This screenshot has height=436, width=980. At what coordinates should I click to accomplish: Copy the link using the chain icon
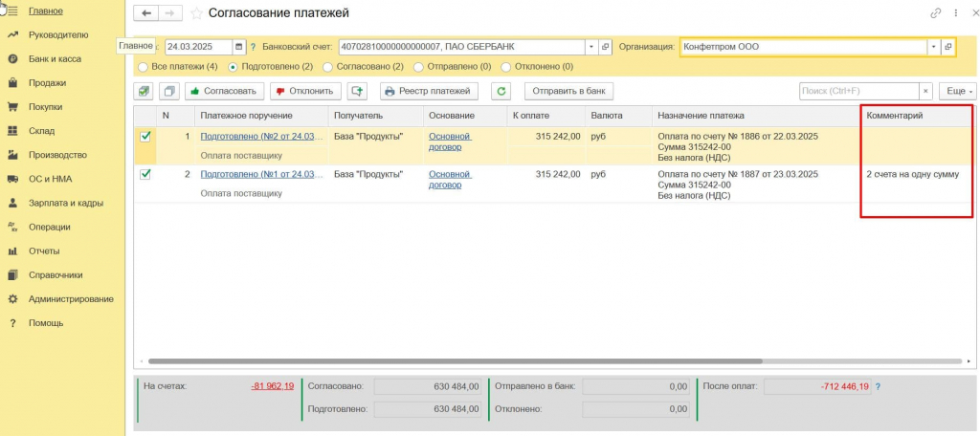pos(936,12)
